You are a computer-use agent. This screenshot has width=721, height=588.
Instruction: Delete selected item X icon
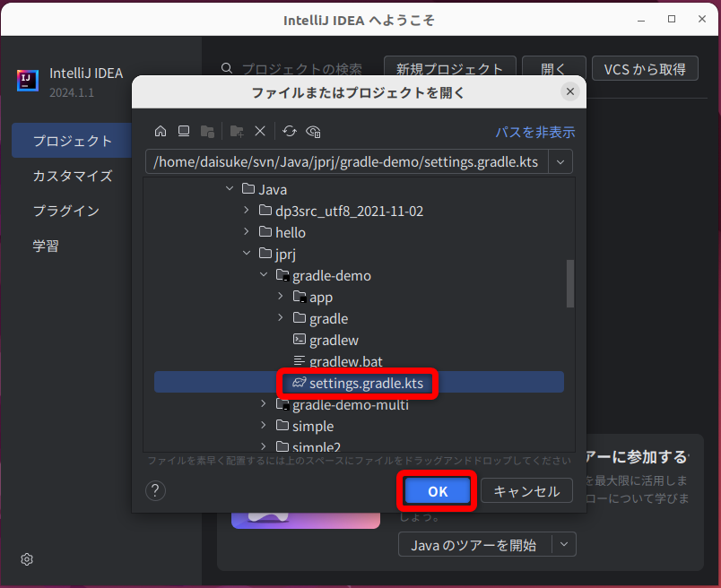[260, 132]
